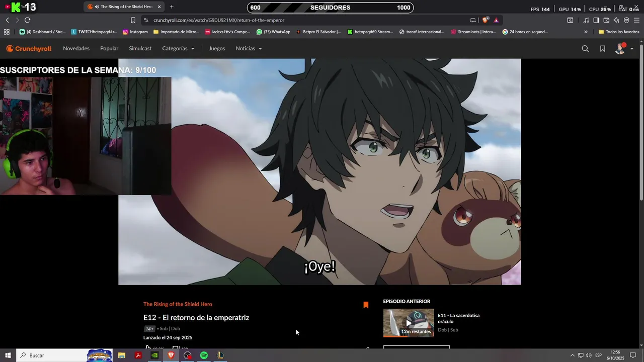Viewport: 644px width, 362px height.
Task: Toggle the browser sidebar panel
Action: tap(596, 20)
